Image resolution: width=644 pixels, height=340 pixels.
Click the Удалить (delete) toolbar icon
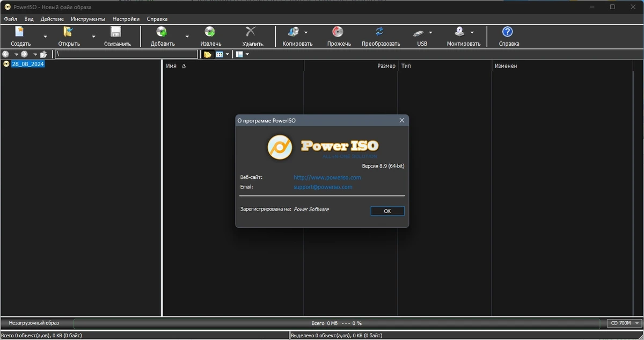(251, 32)
